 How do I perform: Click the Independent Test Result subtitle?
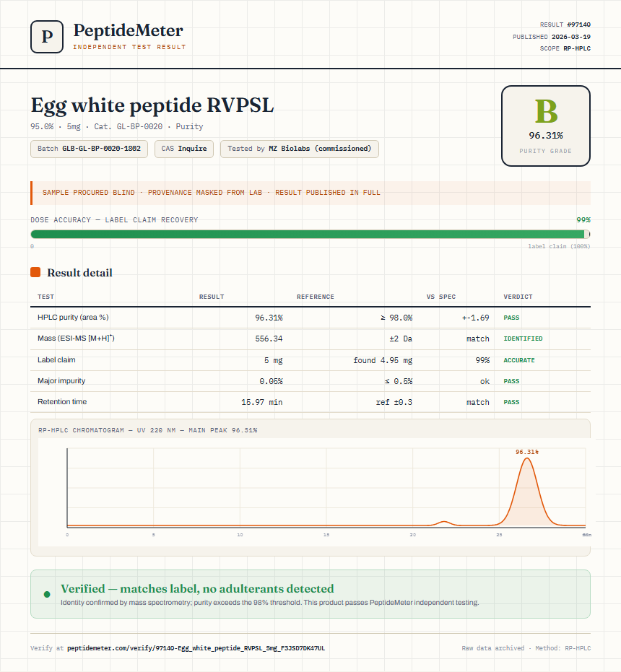click(129, 47)
